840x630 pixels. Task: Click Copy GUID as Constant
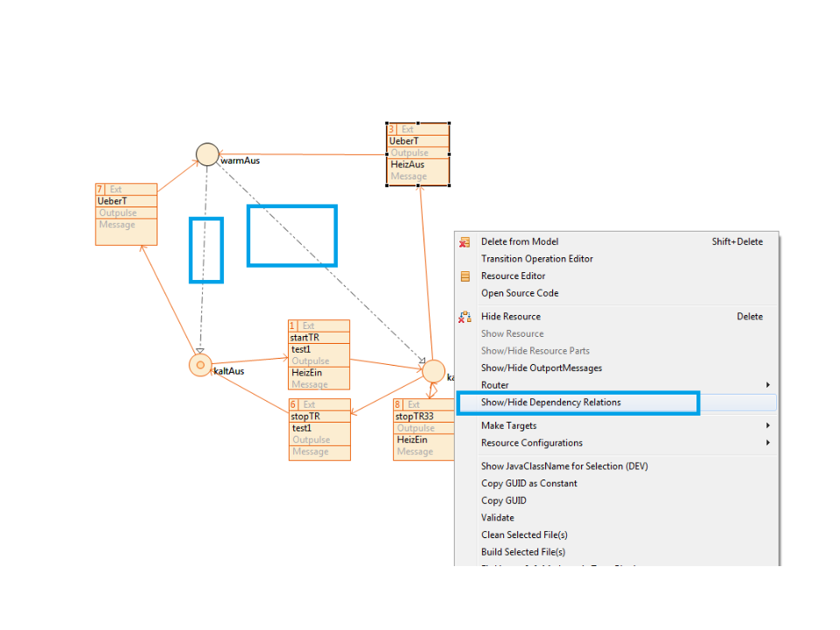click(x=528, y=484)
